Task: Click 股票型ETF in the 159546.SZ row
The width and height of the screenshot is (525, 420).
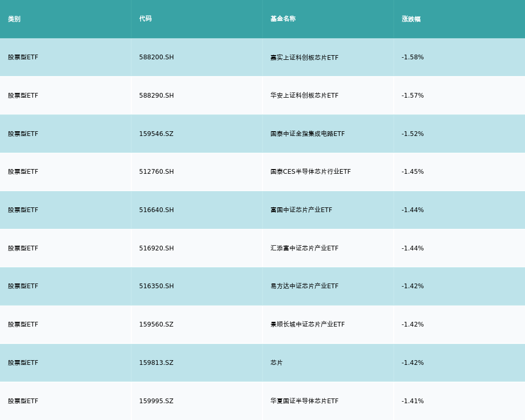Action: [x=23, y=134]
